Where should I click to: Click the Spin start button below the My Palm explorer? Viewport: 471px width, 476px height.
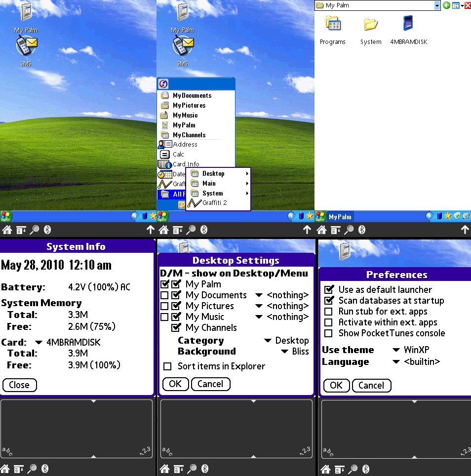(320, 216)
